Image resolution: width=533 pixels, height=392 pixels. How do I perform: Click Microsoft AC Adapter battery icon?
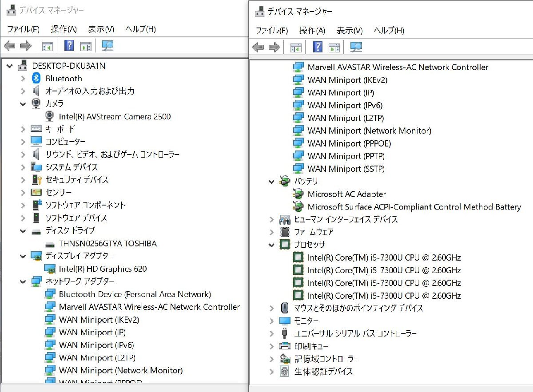(298, 194)
